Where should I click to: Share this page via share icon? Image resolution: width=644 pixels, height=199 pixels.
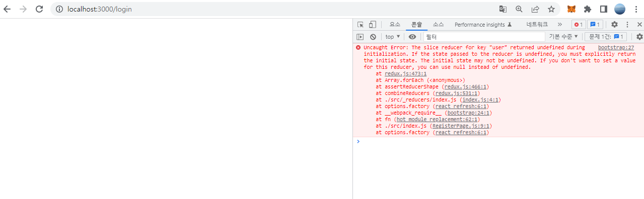pyautogui.click(x=535, y=9)
